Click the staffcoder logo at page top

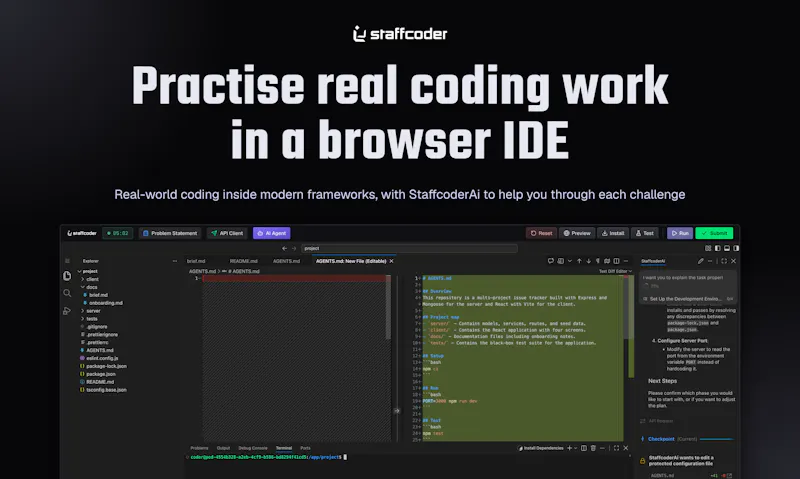point(400,34)
